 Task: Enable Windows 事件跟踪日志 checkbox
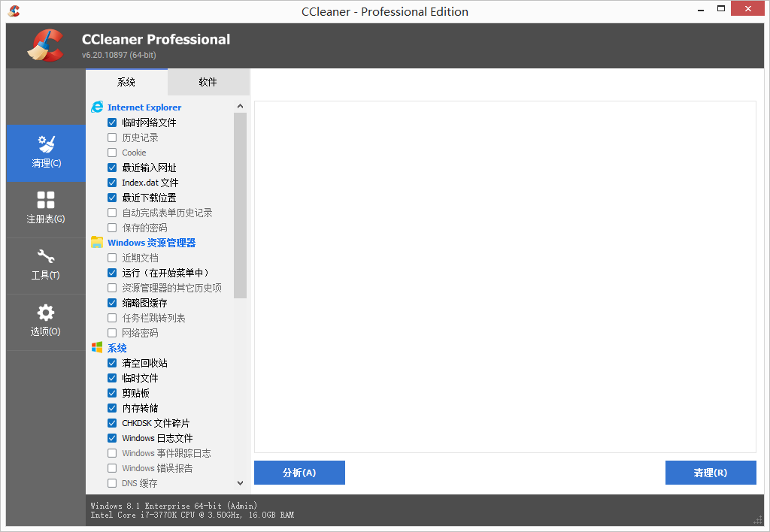(x=112, y=453)
